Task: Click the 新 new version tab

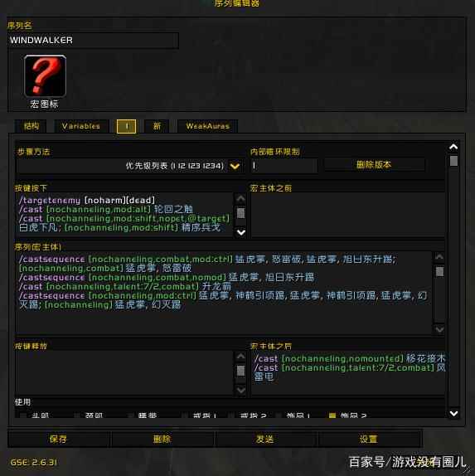Action: [157, 126]
